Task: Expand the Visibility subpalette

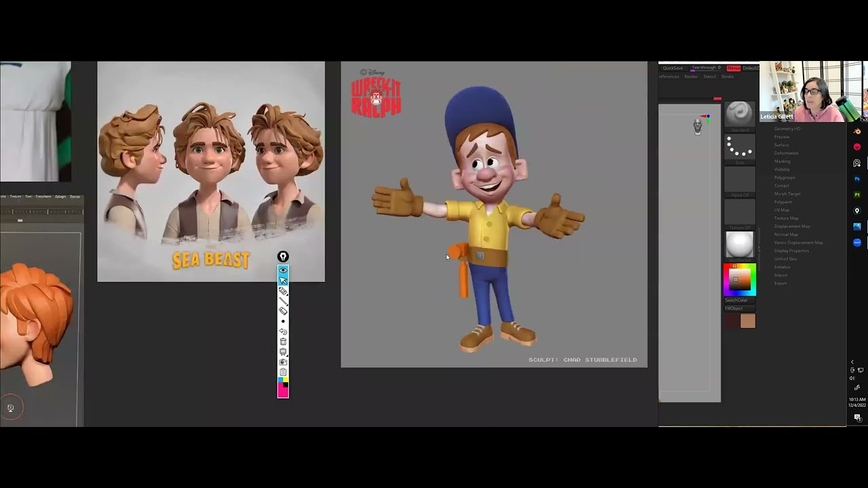Action: coord(783,169)
